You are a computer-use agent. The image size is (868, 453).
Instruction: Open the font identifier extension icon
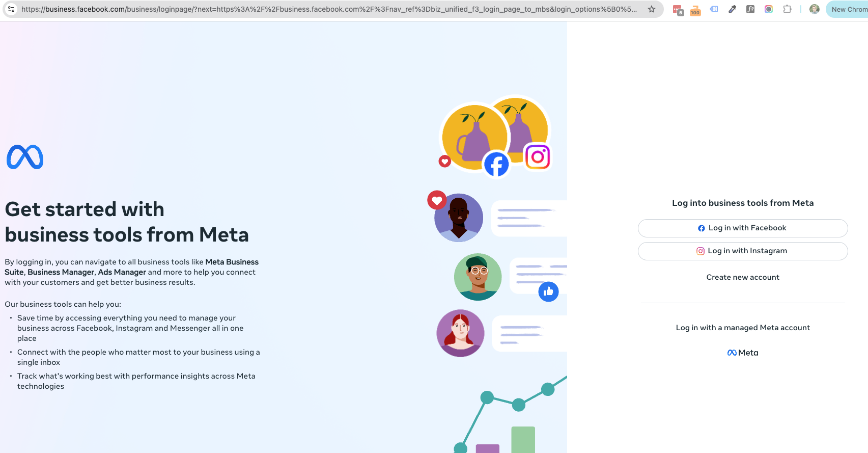pyautogui.click(x=750, y=9)
